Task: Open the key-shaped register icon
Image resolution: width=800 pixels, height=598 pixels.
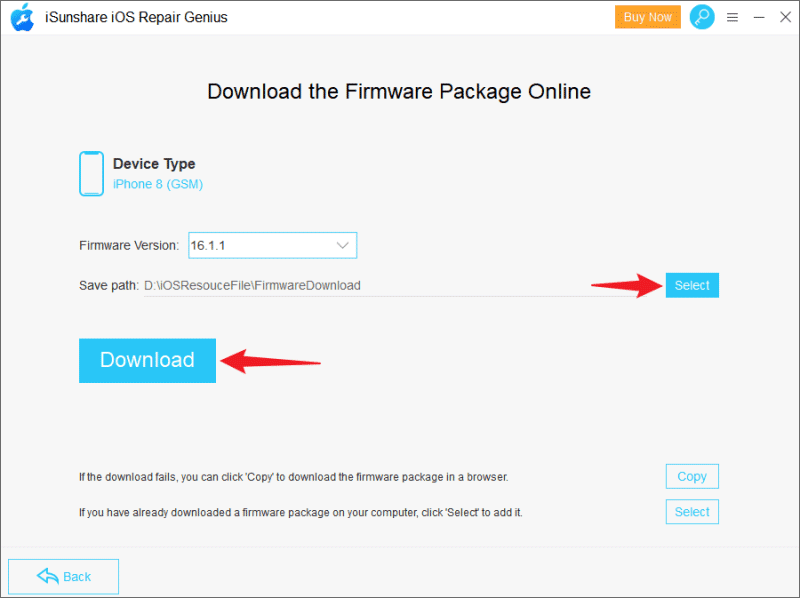Action: click(x=702, y=17)
